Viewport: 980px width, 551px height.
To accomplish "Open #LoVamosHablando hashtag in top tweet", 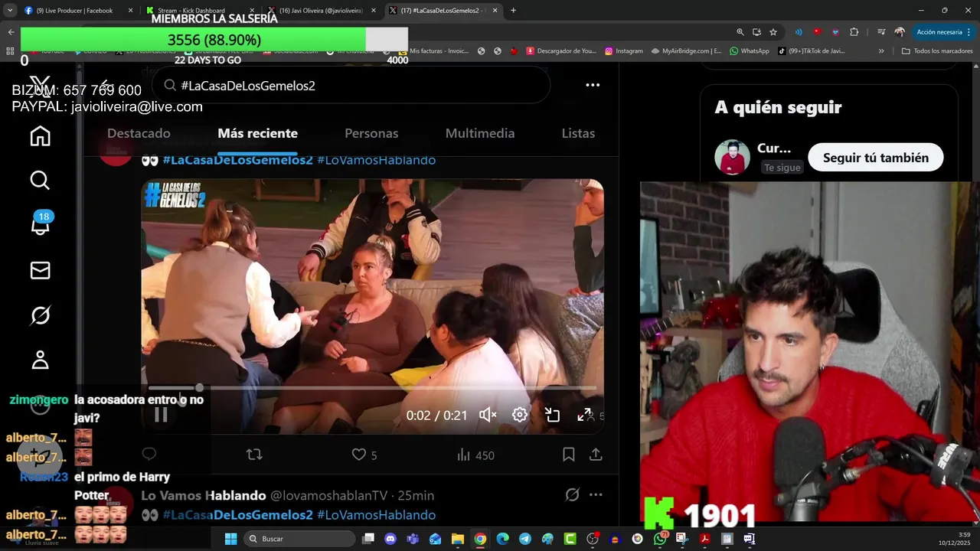I will click(x=376, y=160).
